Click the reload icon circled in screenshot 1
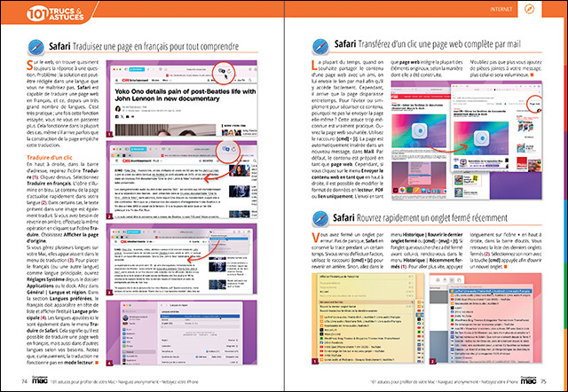The image size is (568, 392). click(229, 71)
